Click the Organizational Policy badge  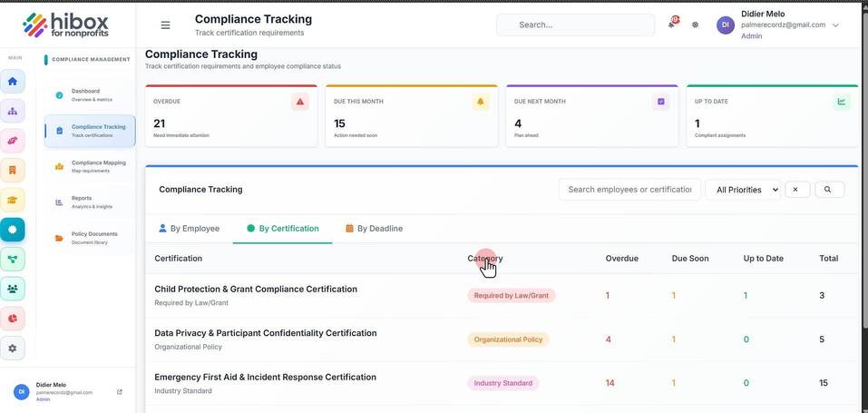pyautogui.click(x=508, y=339)
